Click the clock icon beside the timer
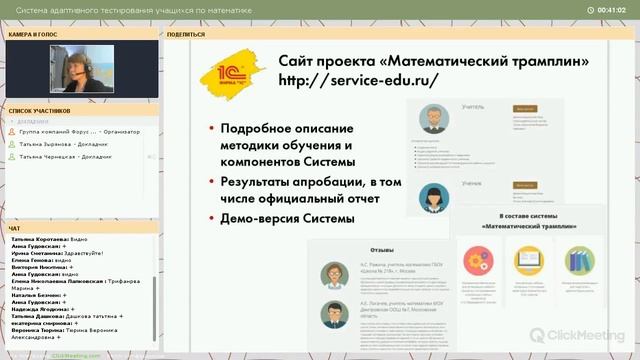640x360 pixels. tap(590, 10)
